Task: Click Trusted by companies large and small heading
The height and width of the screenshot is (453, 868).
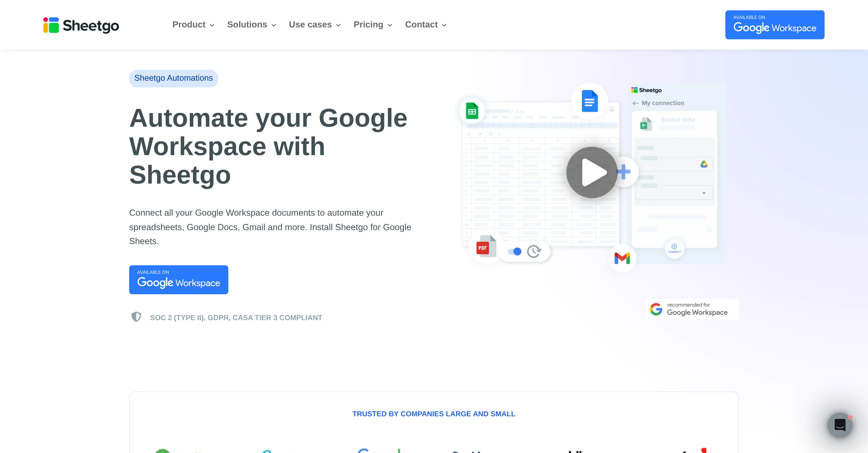Action: (434, 414)
